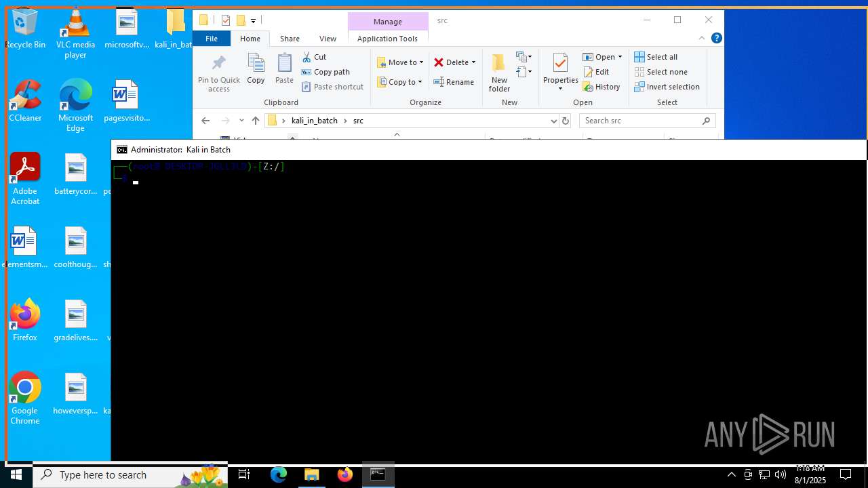Click Copy path in the ribbon

coord(325,72)
